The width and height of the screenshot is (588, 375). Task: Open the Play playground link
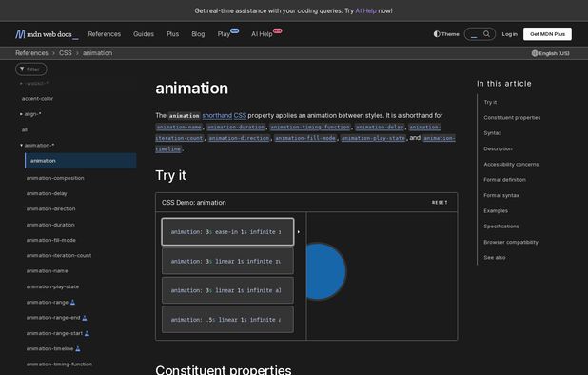[224, 34]
